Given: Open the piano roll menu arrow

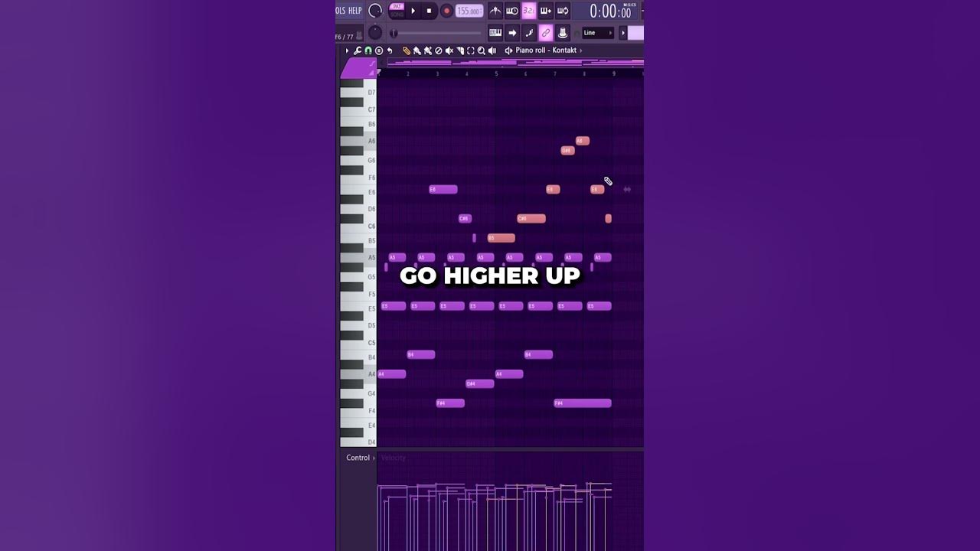Looking at the screenshot, I should point(347,51).
